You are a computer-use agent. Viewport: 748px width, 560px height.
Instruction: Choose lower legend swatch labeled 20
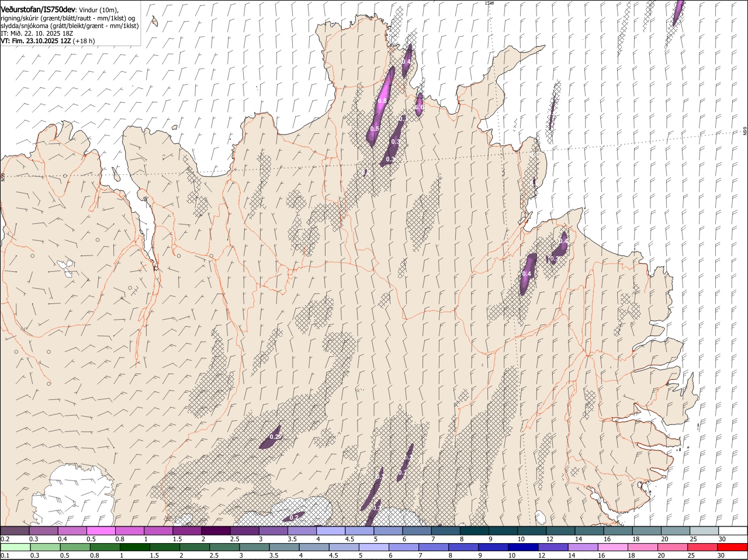pyautogui.click(x=672, y=547)
